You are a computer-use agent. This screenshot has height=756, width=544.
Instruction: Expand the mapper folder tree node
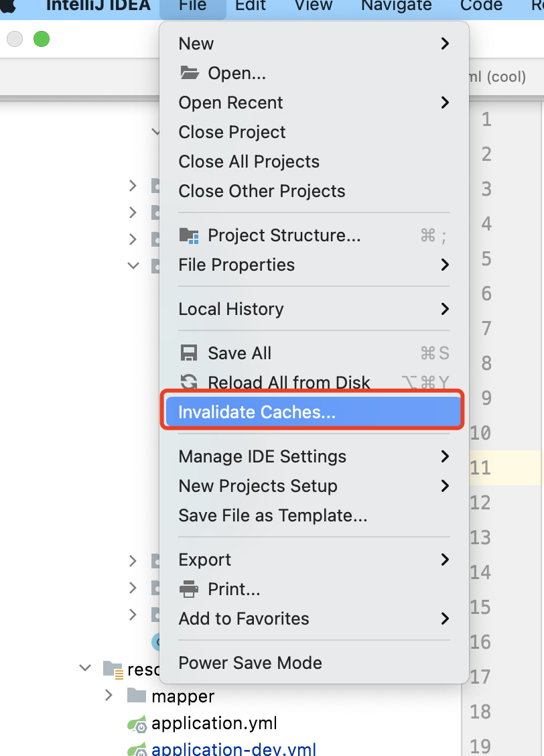coord(109,696)
